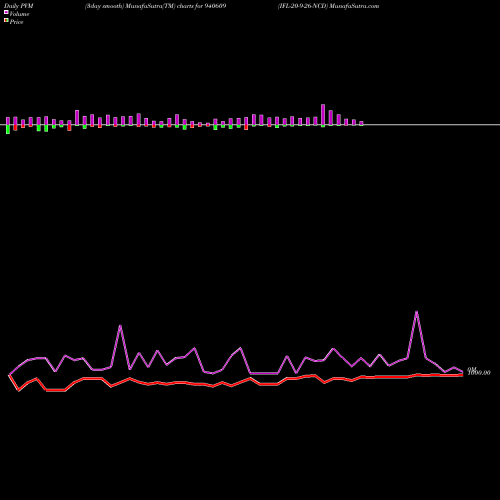
Task: Click the 'Daily PVM' title text
Action: coord(19,6)
